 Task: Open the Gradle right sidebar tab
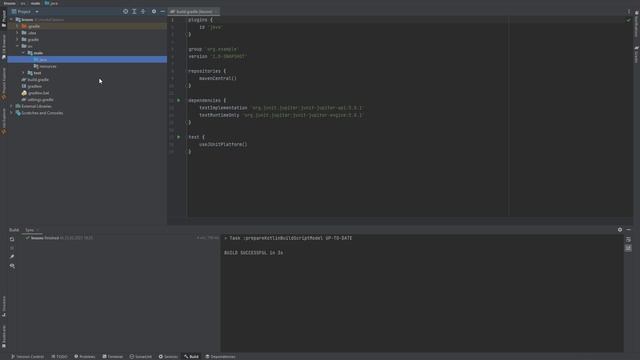point(636,54)
